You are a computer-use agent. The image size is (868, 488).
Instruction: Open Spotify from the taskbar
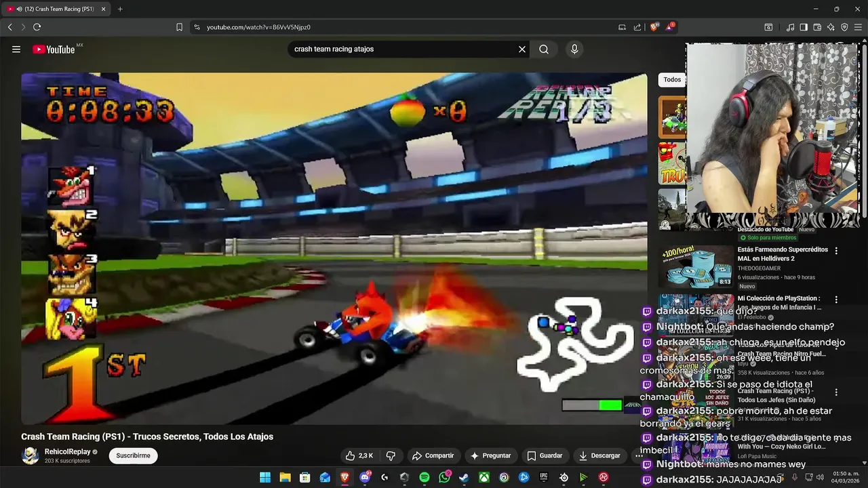coord(425,477)
